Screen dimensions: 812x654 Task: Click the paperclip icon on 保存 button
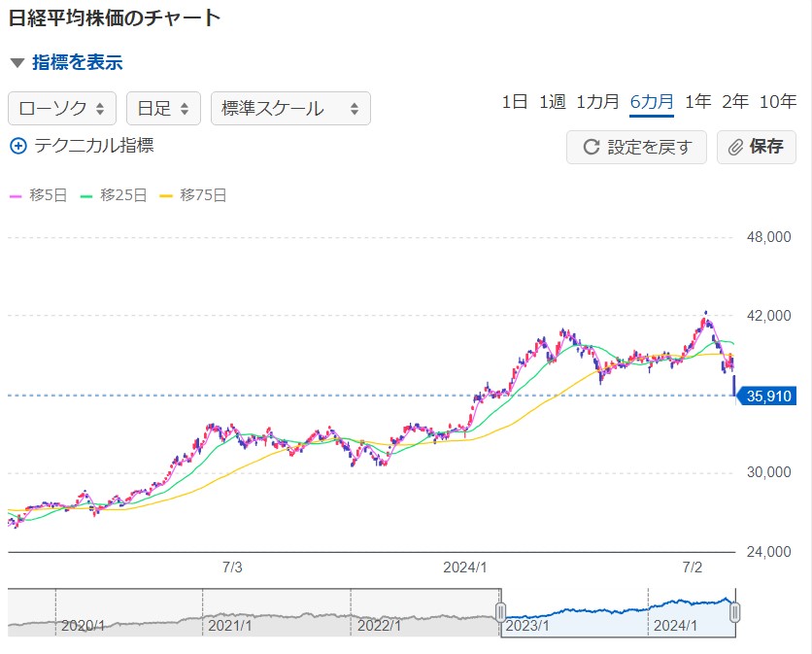coord(735,148)
